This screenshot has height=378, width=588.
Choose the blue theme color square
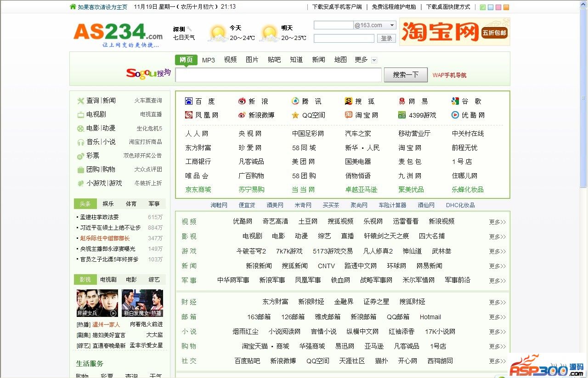[x=490, y=7]
